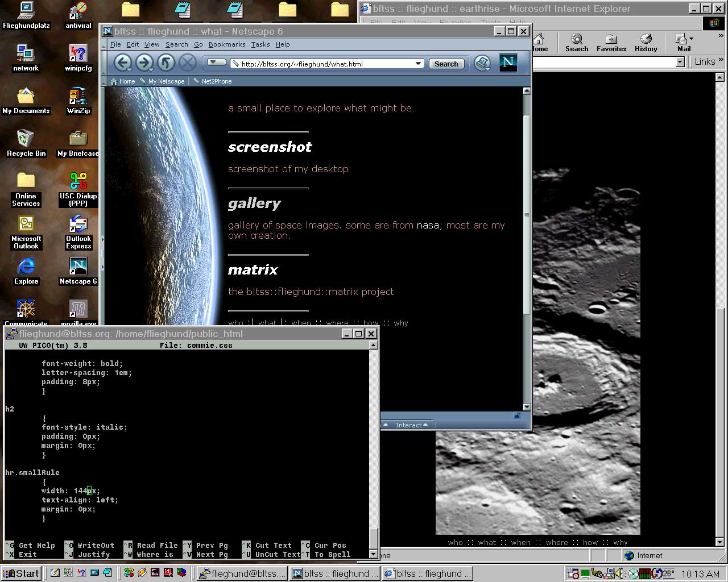Click Netscape's Stop loading button
The image size is (728, 582).
[187, 63]
